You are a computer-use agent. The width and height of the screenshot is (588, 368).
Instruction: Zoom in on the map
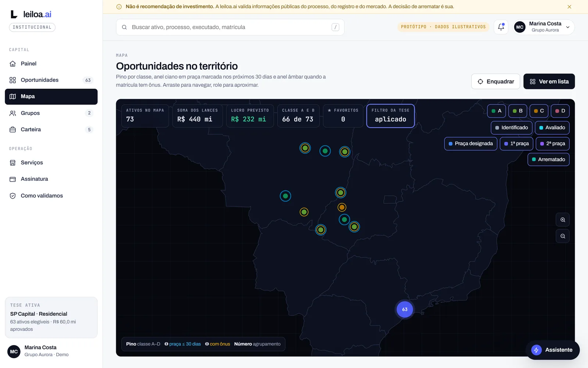(563, 220)
